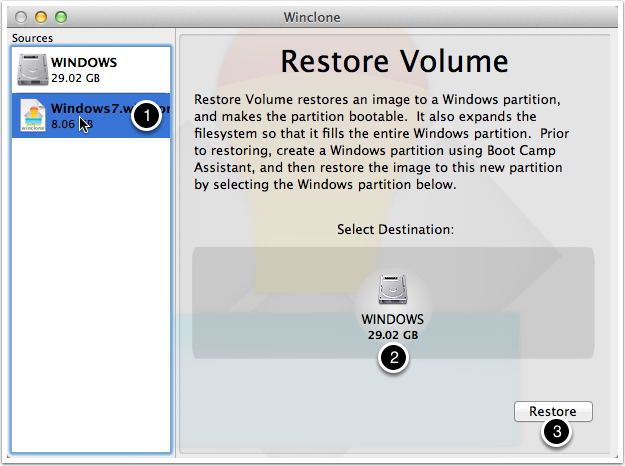Zoom the Winclone window with green button
This screenshot has width=625, height=466.
(x=61, y=17)
